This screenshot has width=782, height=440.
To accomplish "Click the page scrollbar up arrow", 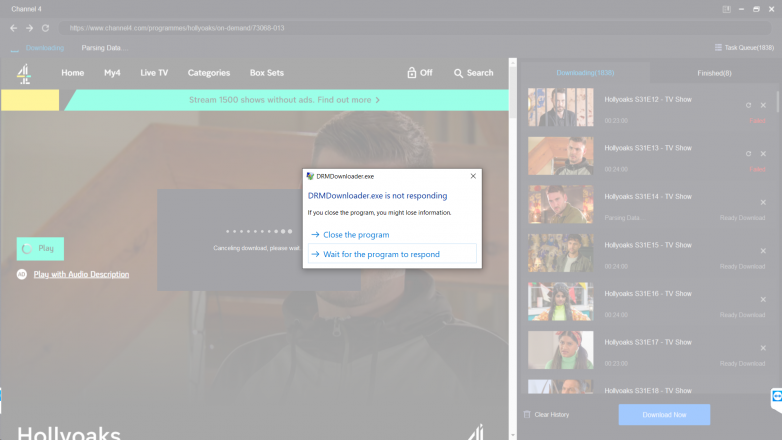I will pos(513,62).
